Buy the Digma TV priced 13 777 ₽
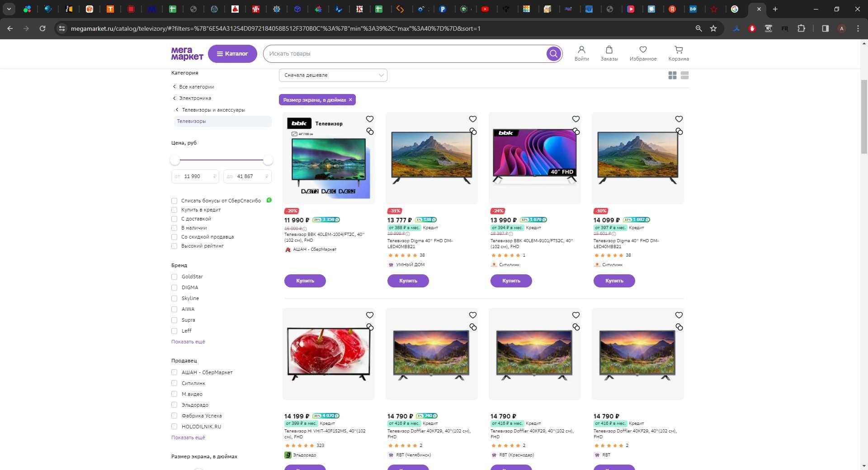This screenshot has height=470, width=868. (x=408, y=281)
